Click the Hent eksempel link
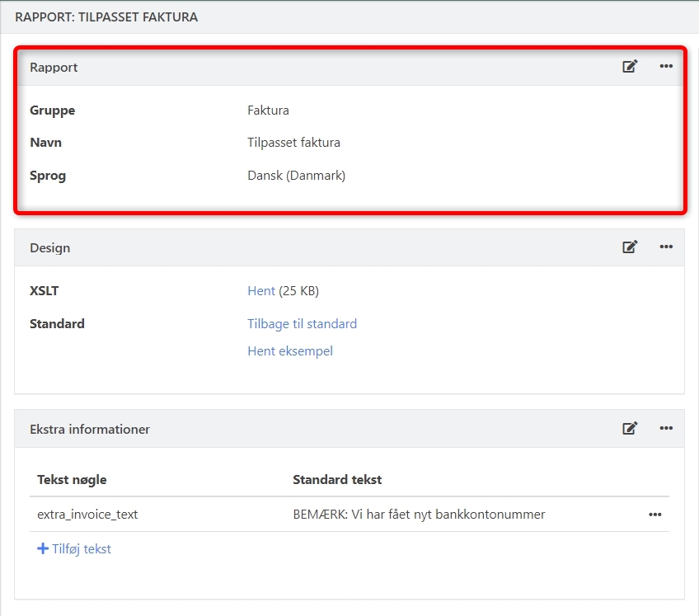The height and width of the screenshot is (616, 699). click(290, 351)
